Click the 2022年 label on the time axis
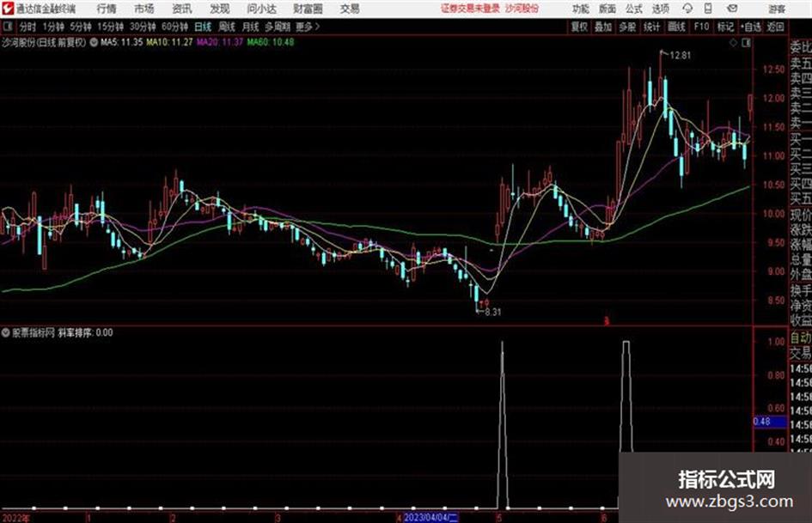 tap(16, 517)
